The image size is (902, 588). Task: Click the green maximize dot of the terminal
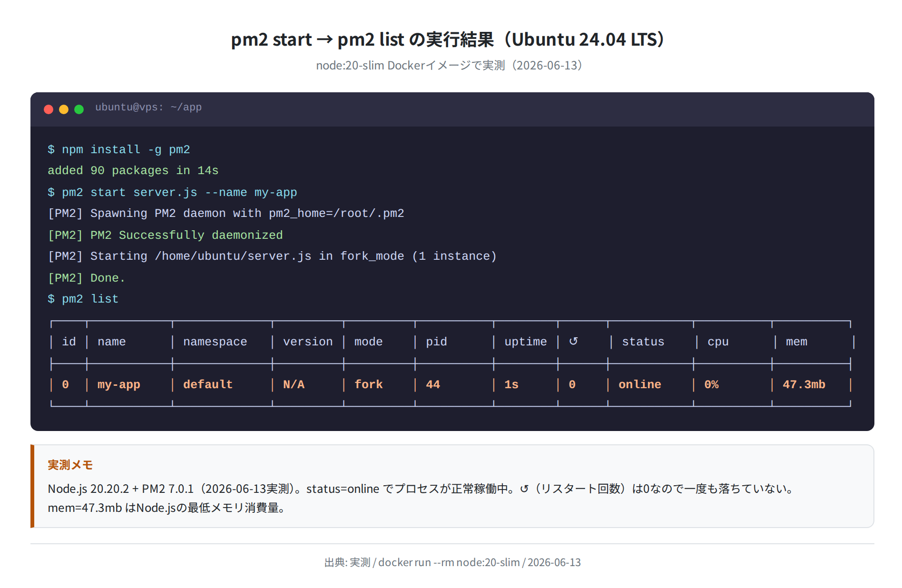79,109
